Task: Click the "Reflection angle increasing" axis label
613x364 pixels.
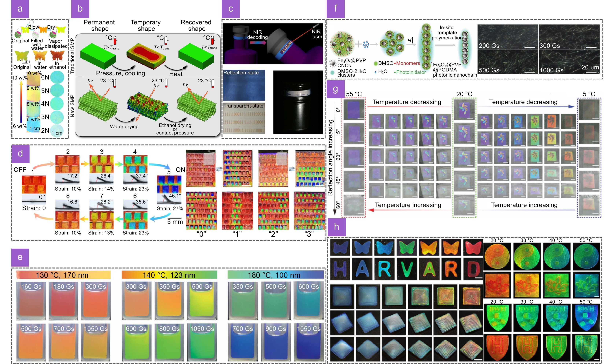Action: click(x=330, y=158)
